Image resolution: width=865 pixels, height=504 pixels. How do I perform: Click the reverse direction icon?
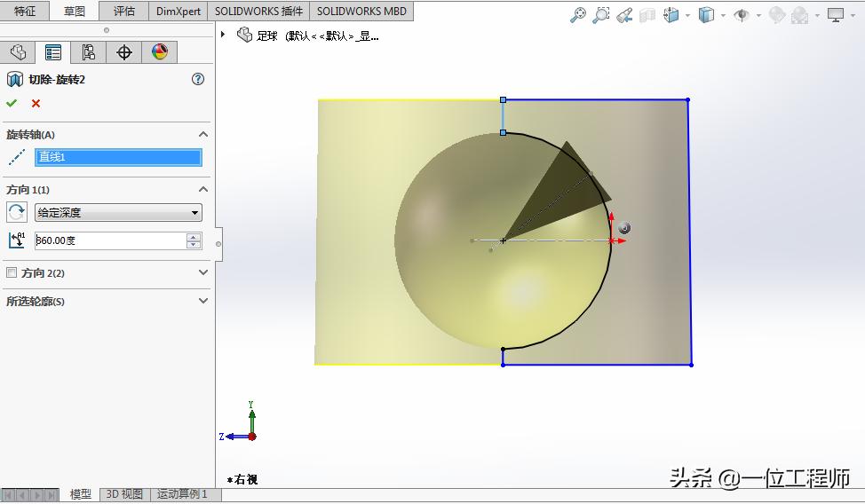pyautogui.click(x=17, y=213)
